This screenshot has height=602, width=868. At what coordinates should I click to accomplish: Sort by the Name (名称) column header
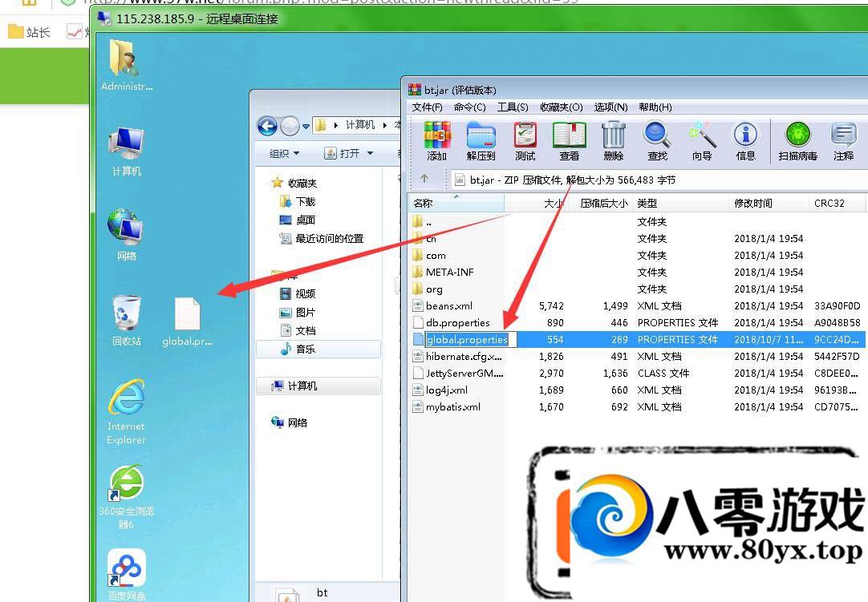pos(456,203)
